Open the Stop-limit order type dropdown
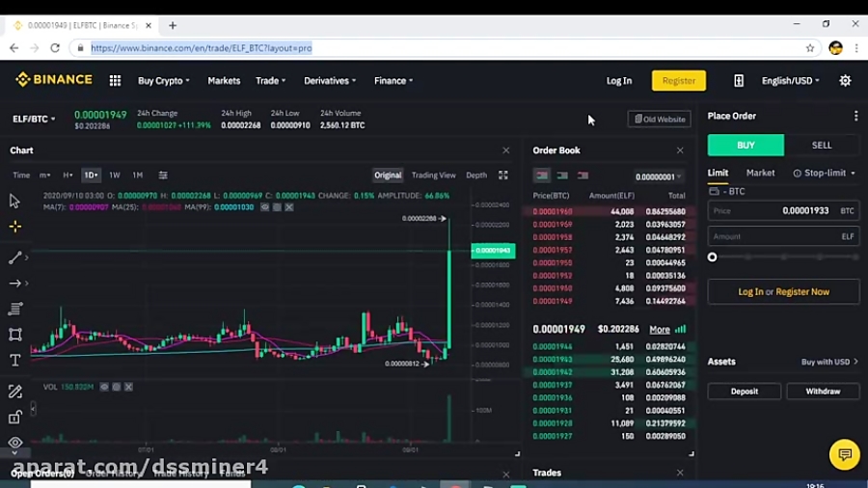Image resolution: width=868 pixels, height=488 pixels. coord(825,174)
